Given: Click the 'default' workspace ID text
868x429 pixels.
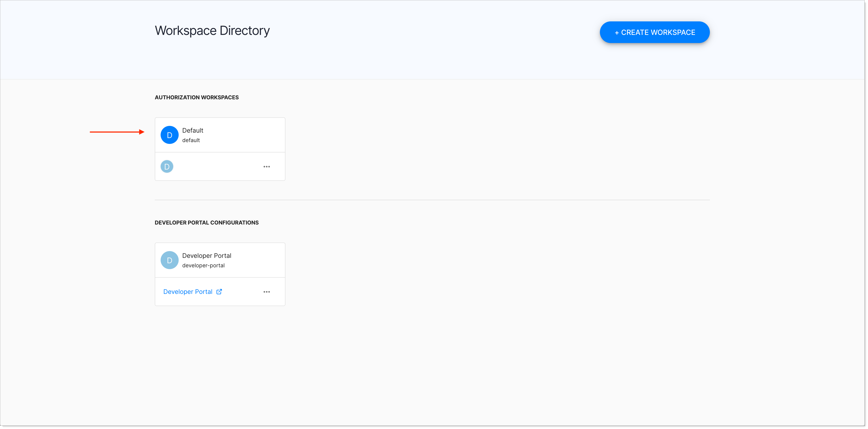Looking at the screenshot, I should click(x=191, y=140).
